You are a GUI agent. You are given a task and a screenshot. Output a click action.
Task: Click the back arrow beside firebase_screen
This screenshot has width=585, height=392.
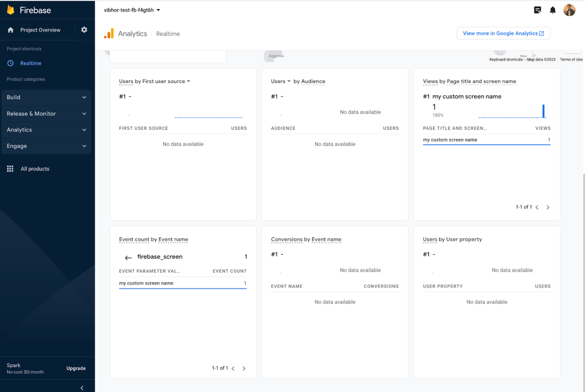coord(128,257)
